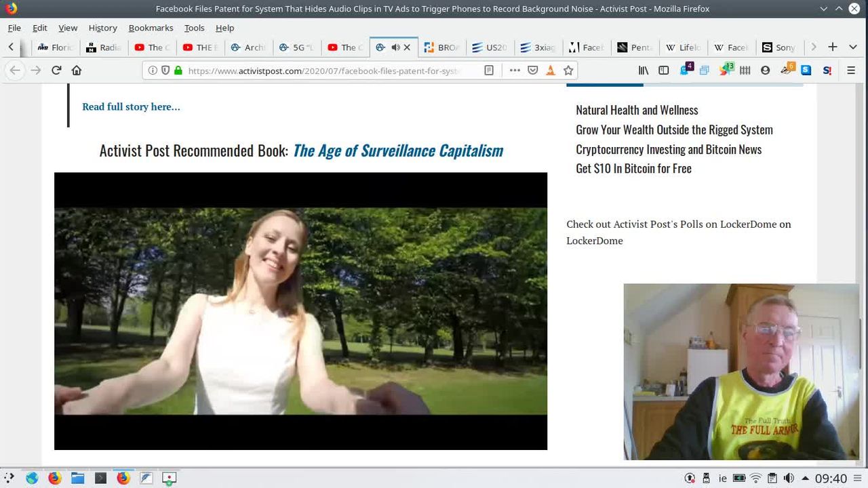Screen dimensions: 868x488
Task: Open new tab with plus button
Action: [833, 47]
